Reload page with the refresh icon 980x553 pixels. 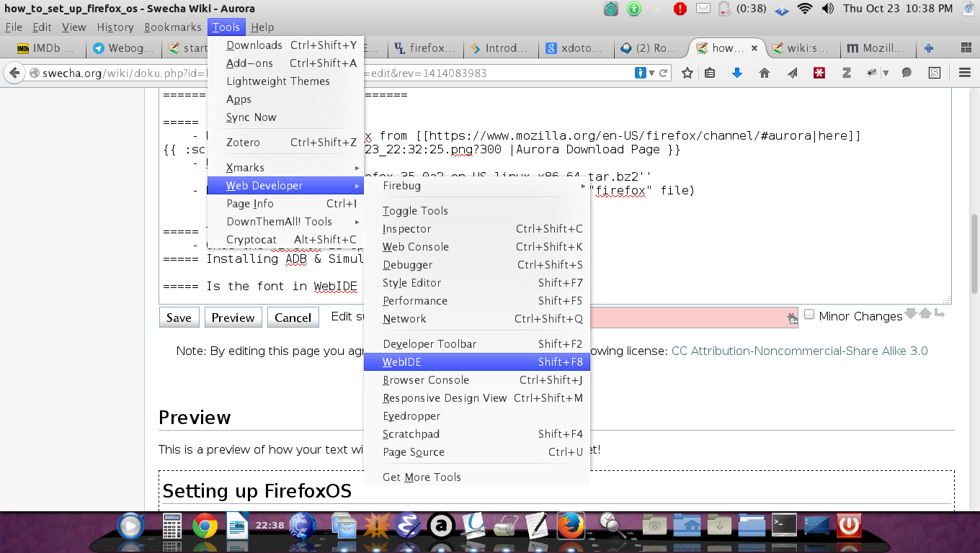pyautogui.click(x=663, y=73)
